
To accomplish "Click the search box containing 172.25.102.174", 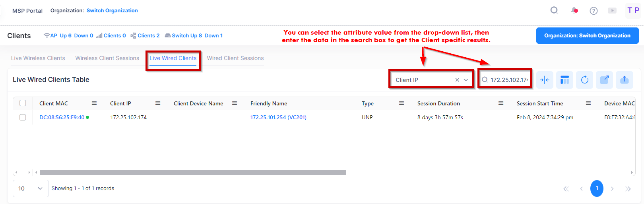I will [x=509, y=80].
